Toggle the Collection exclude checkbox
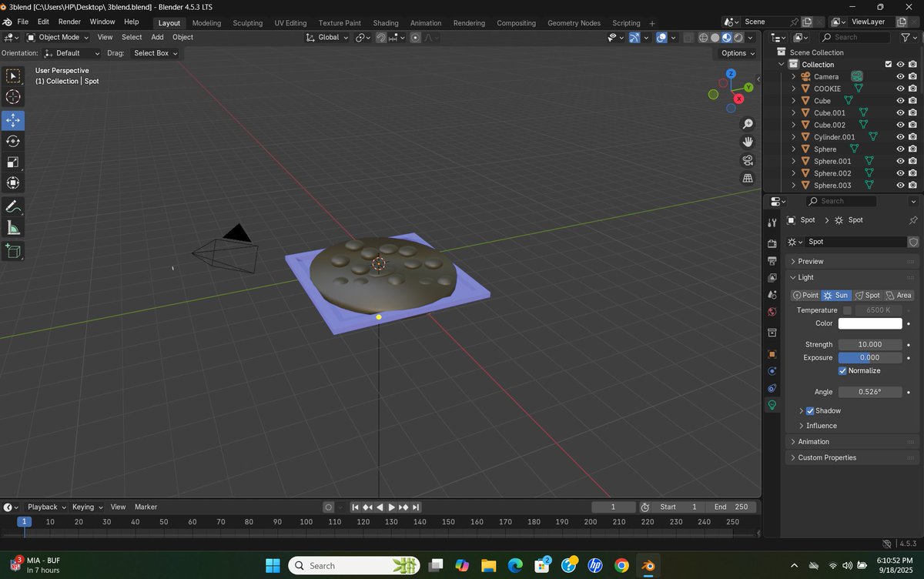Screen dimensions: 924x579 [x=889, y=65]
